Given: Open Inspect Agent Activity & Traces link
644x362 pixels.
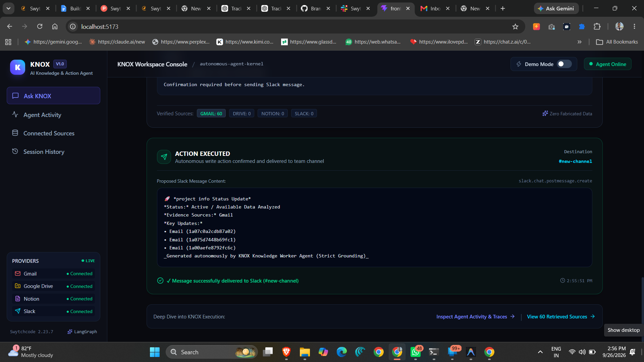Looking at the screenshot, I should (475, 316).
